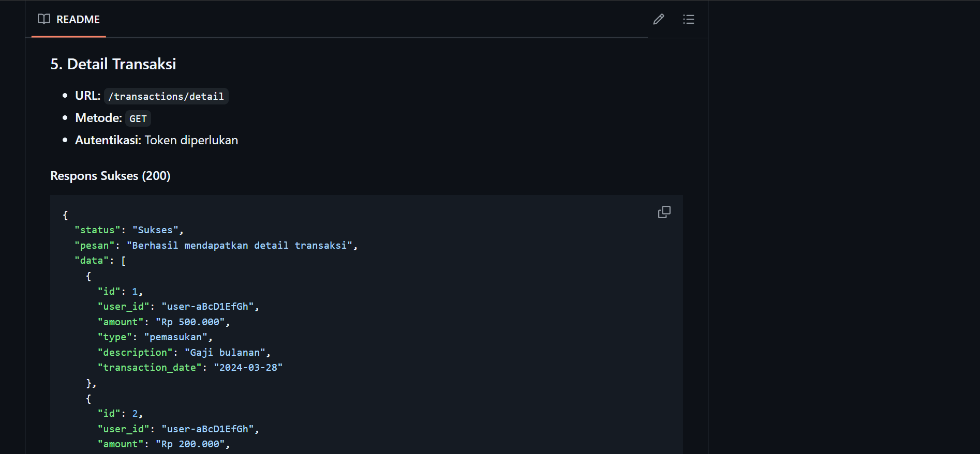
Task: Click the "Berhasil mendapatkan detail transaksi" string
Action: point(239,246)
